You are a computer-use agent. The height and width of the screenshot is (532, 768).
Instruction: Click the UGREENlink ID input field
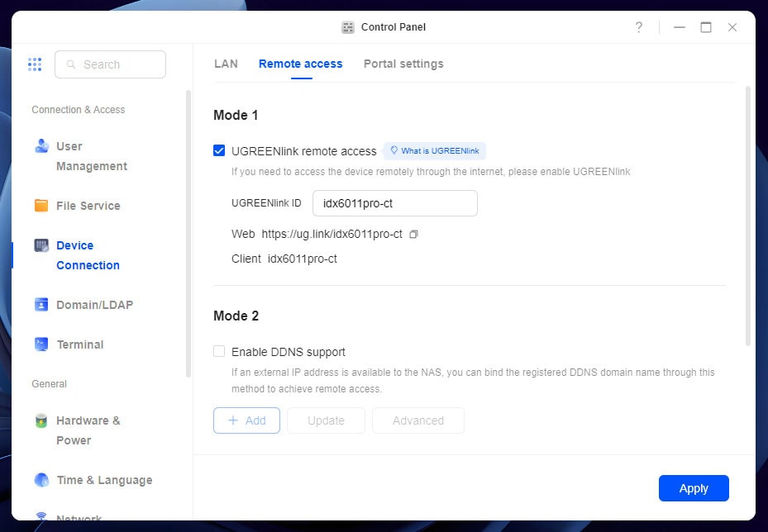[394, 203]
